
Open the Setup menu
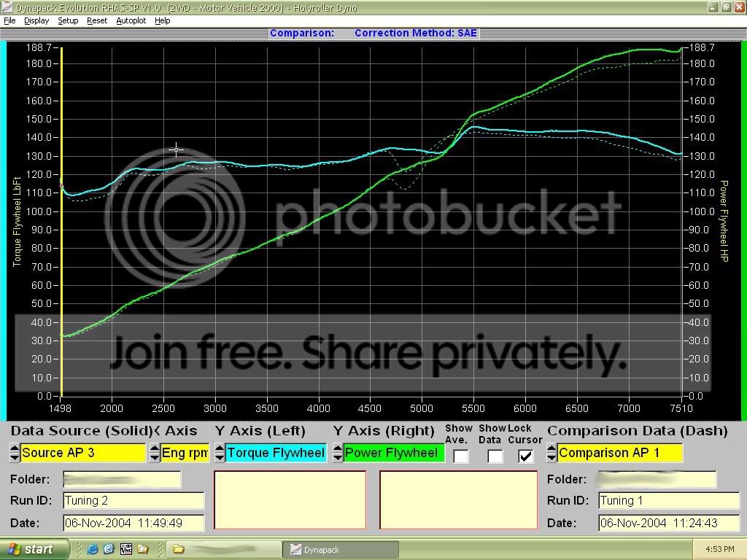pos(68,20)
